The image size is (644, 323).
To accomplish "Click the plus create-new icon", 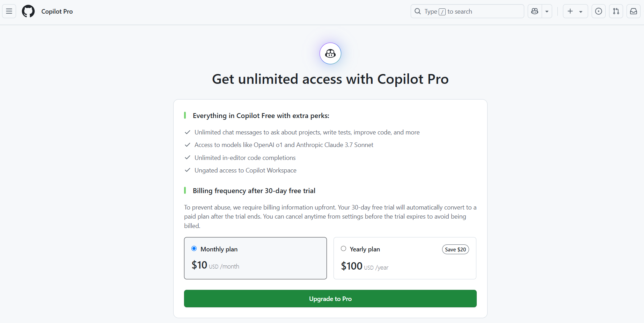I will tap(570, 11).
